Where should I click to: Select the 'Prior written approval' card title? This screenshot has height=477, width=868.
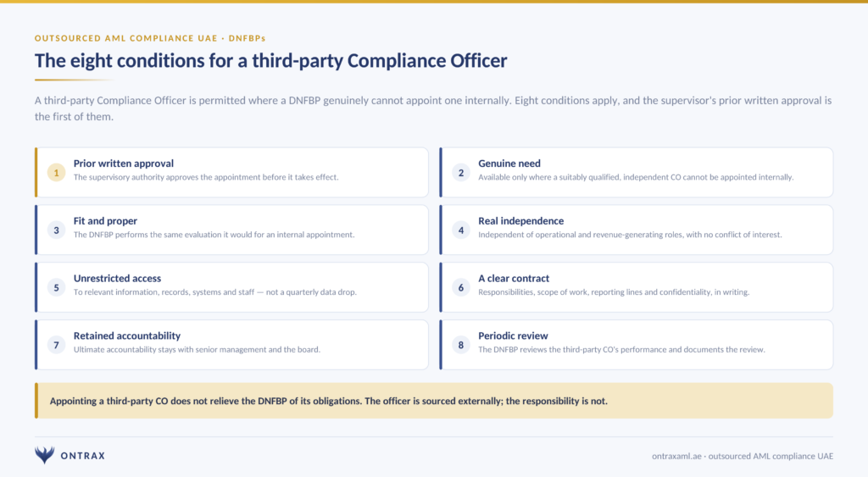124,164
